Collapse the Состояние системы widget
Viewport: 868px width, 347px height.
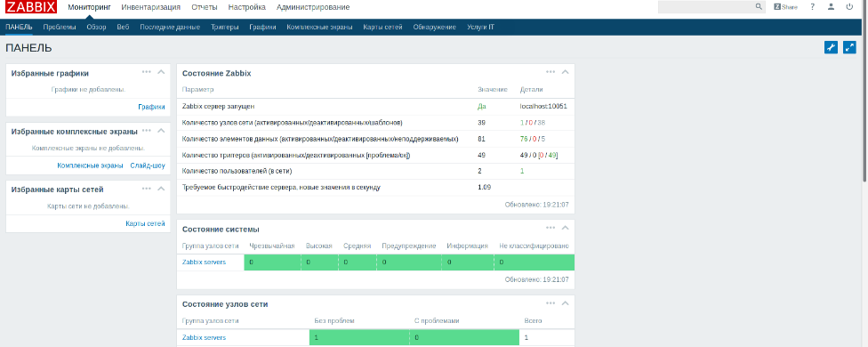pos(566,228)
